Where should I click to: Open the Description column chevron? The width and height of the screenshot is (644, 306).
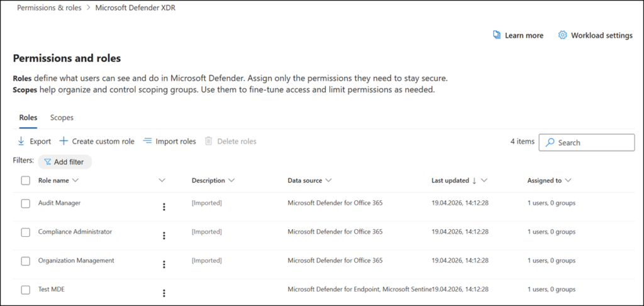231,181
